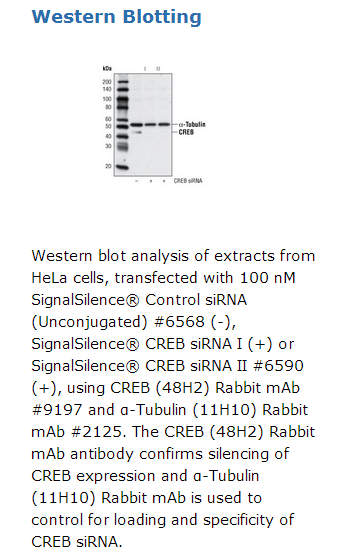Click the faint CREB band in control lane
Screen dimensions: 360x553
click(137, 132)
